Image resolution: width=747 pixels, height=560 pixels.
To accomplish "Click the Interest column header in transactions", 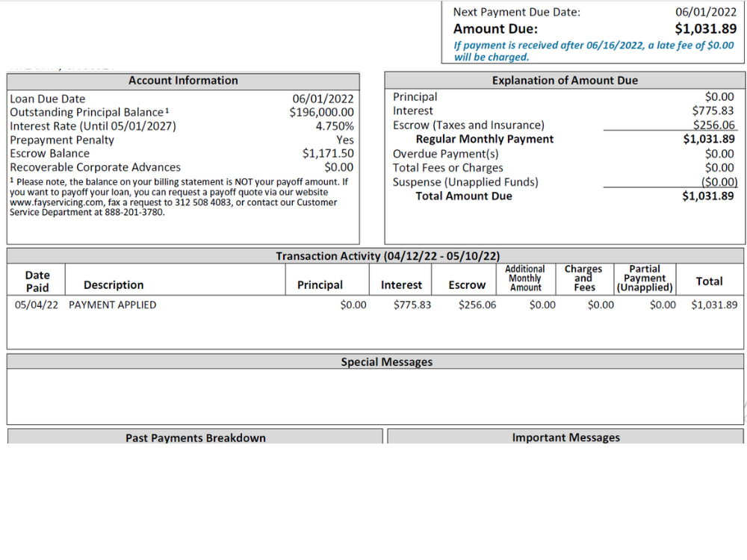I will click(x=401, y=284).
